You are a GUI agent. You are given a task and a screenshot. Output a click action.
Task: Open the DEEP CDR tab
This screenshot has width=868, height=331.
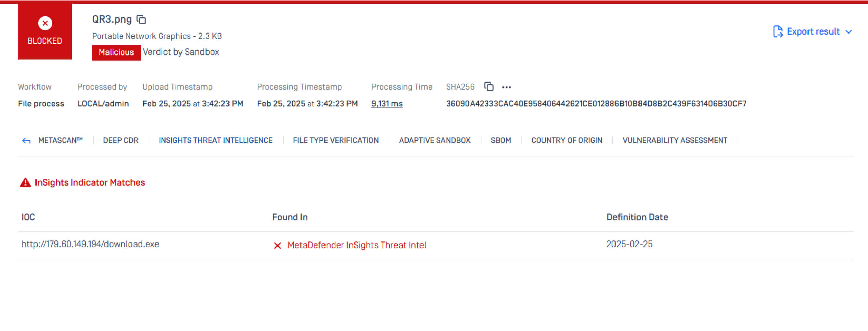tap(120, 140)
